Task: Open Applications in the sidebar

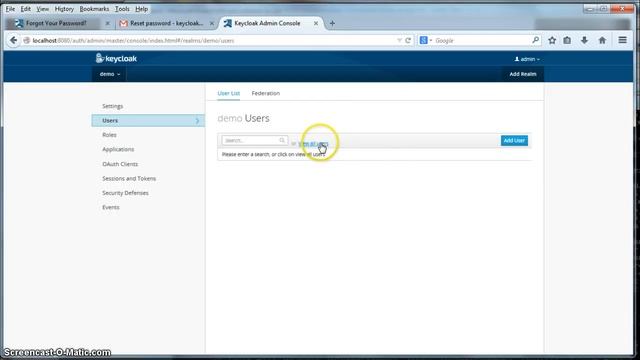Action: point(118,149)
